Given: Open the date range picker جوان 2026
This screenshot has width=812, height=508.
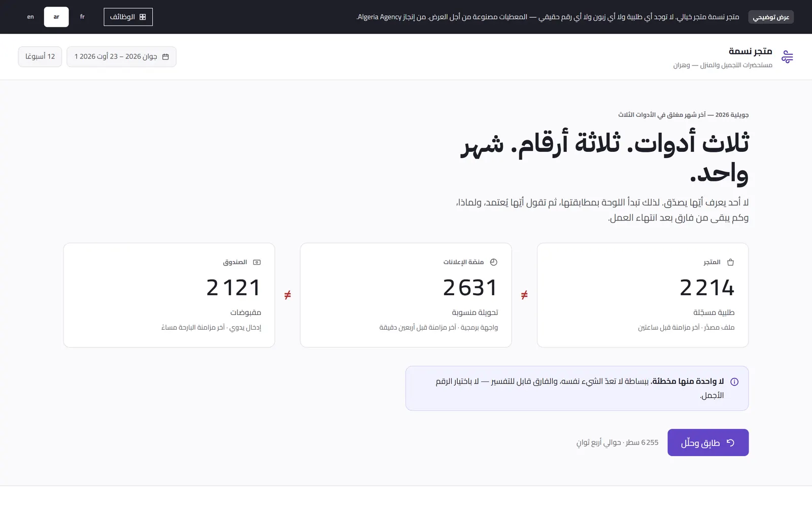Looking at the screenshot, I should pos(121,56).
